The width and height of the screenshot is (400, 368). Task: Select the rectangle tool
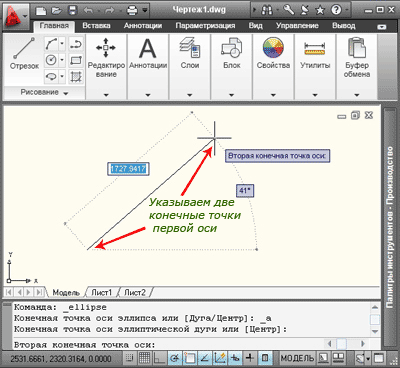click(76, 60)
